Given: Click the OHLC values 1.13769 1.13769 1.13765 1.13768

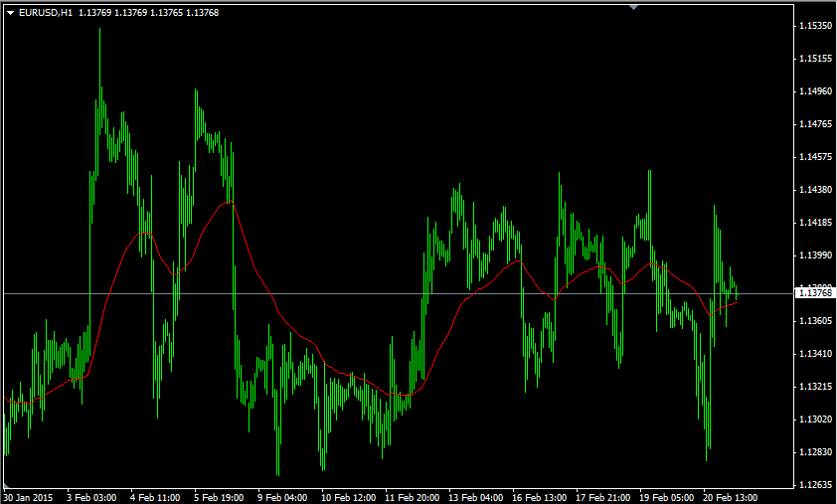Looking at the screenshot, I should pyautogui.click(x=148, y=13).
